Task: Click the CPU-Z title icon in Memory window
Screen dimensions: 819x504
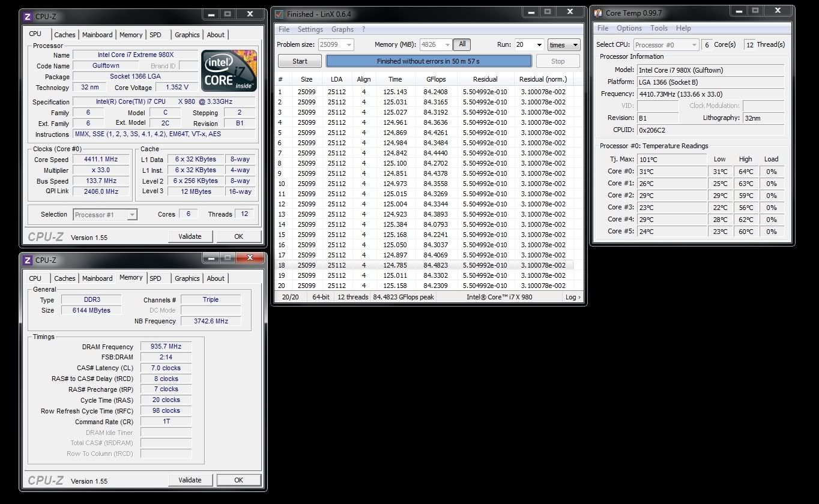Action: coord(28,260)
